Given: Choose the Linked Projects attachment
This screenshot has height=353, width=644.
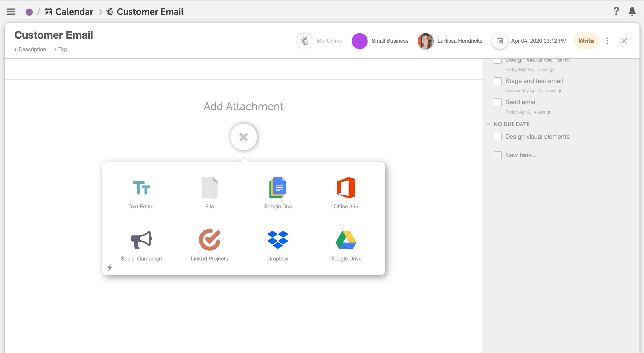Looking at the screenshot, I should coord(210,245).
